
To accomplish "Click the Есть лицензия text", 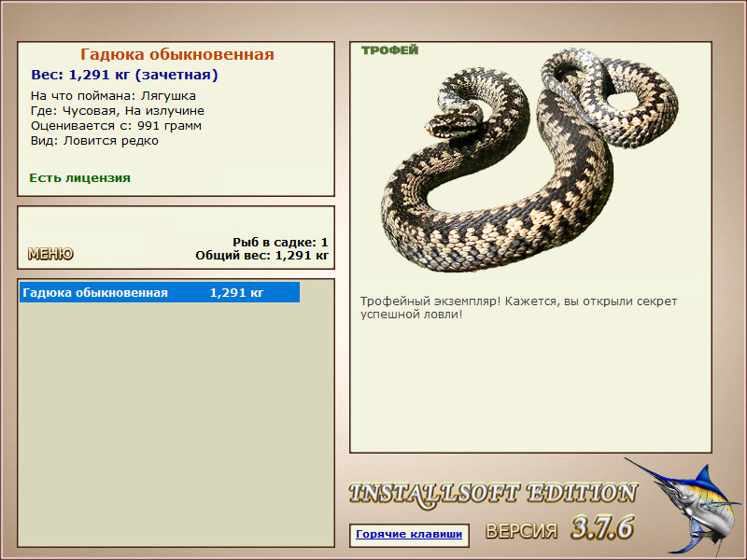I will (79, 178).
